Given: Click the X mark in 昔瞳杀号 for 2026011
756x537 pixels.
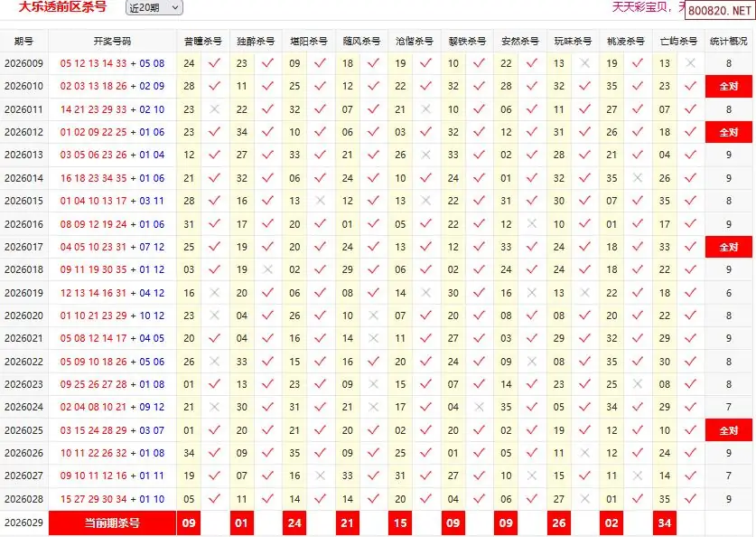Looking at the screenshot, I should click(214, 109).
